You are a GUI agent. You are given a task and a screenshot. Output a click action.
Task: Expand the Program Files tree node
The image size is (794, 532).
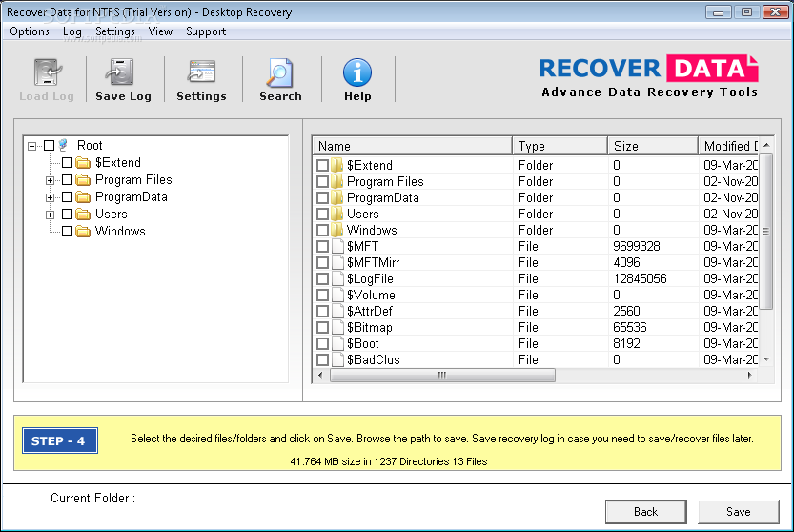(x=50, y=180)
